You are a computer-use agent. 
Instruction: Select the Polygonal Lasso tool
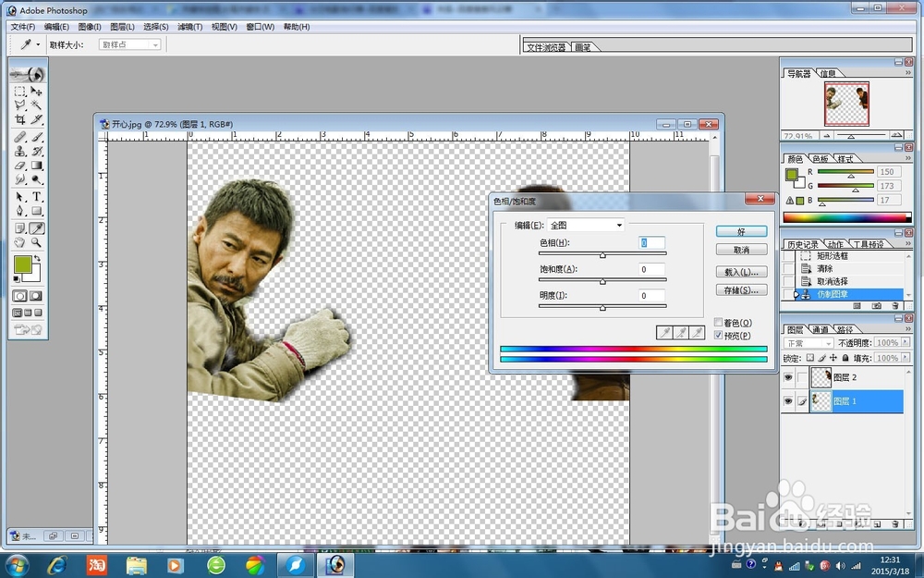tap(20, 105)
